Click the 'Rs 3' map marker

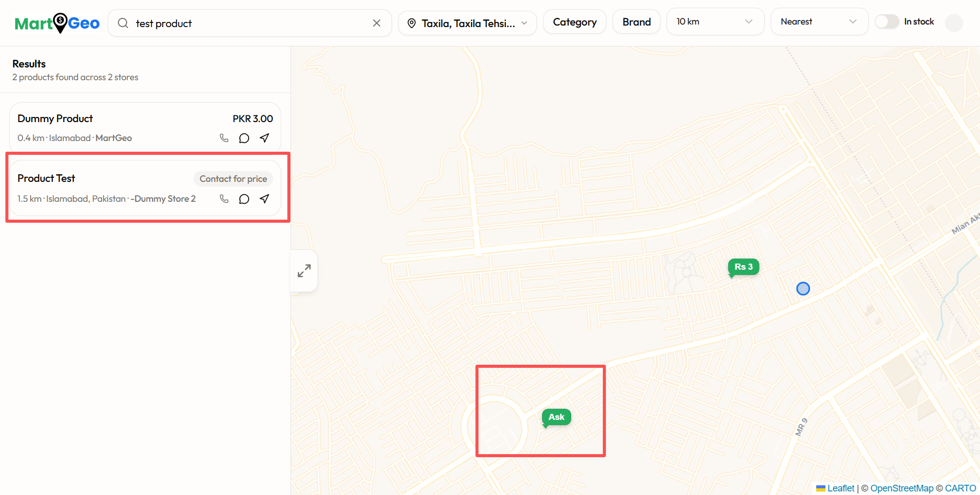coord(743,267)
